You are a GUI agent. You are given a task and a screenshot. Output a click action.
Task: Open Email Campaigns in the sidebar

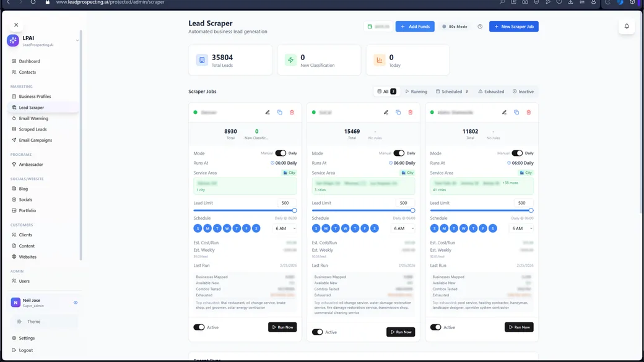click(35, 140)
